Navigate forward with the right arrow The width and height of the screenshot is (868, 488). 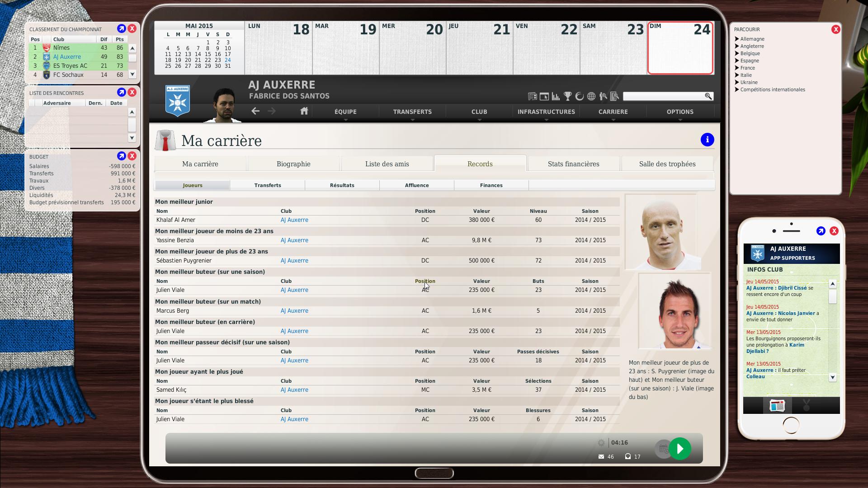[272, 111]
